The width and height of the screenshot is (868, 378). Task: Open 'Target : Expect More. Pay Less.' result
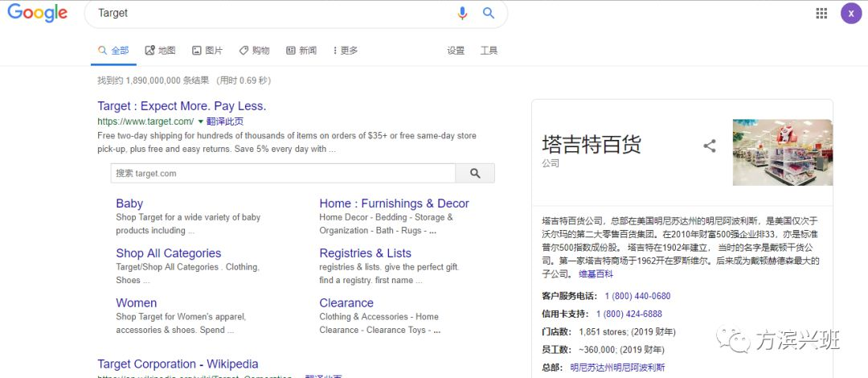(182, 106)
